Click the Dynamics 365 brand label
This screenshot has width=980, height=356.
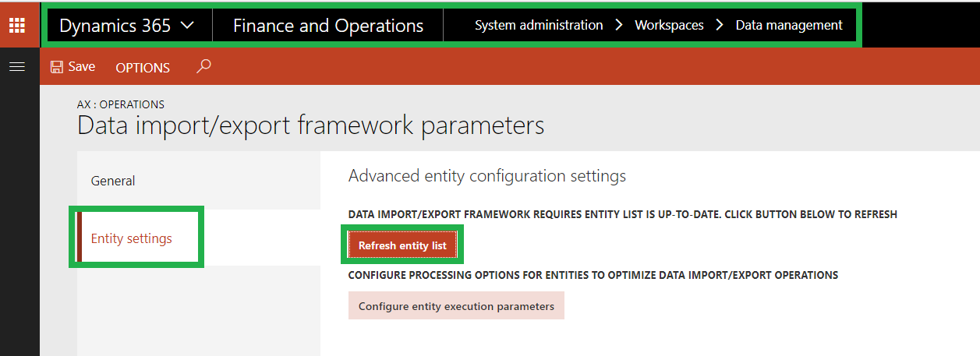click(x=115, y=26)
